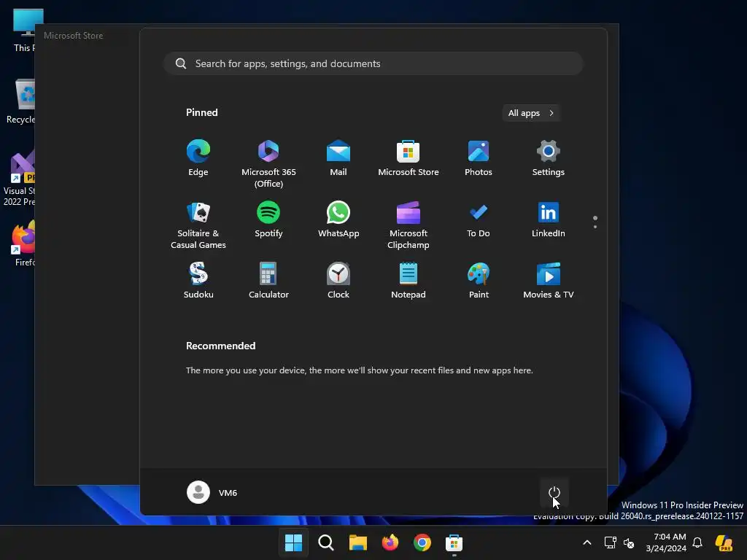Click the Power button in Start menu
Viewport: 747px width, 560px height.
pyautogui.click(x=554, y=492)
